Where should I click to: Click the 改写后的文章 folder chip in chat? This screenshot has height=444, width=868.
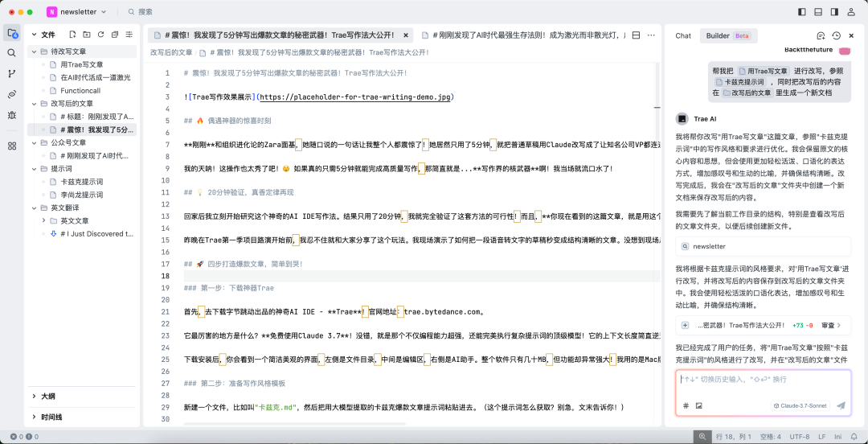(x=747, y=93)
